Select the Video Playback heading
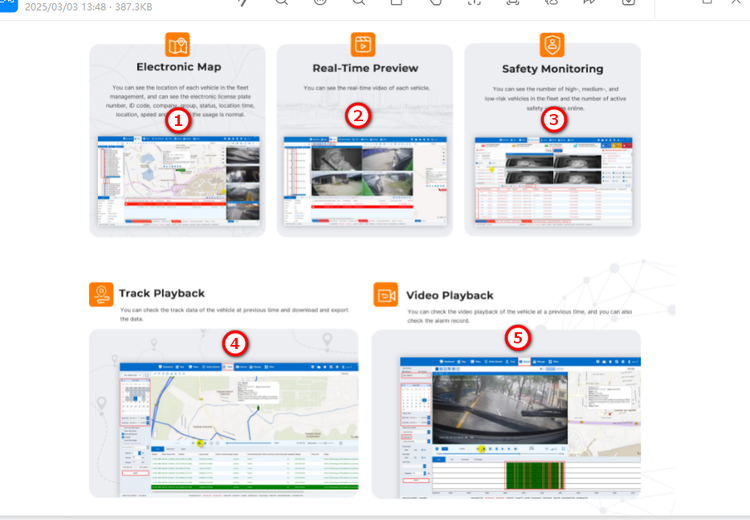Viewport: 750px width, 520px height. [x=450, y=296]
